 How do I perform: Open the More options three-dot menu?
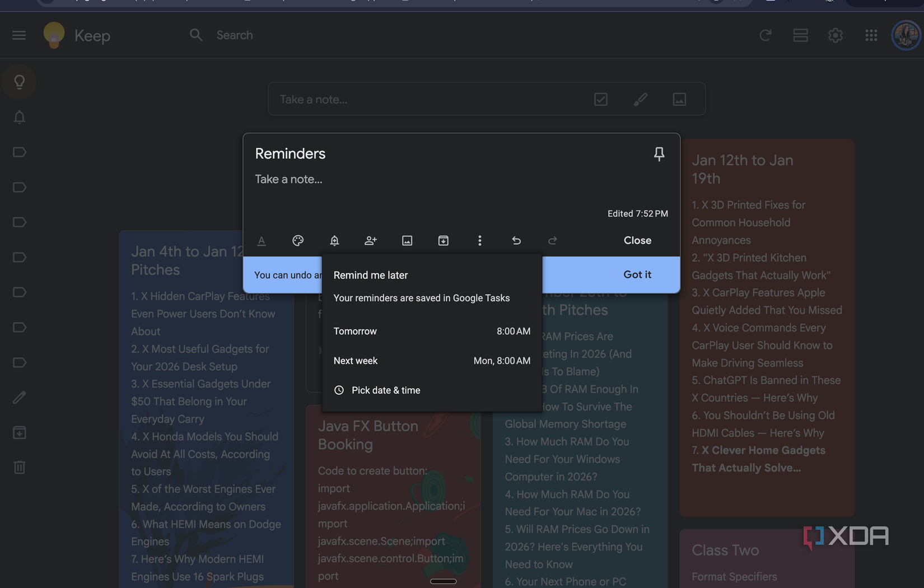pos(480,241)
